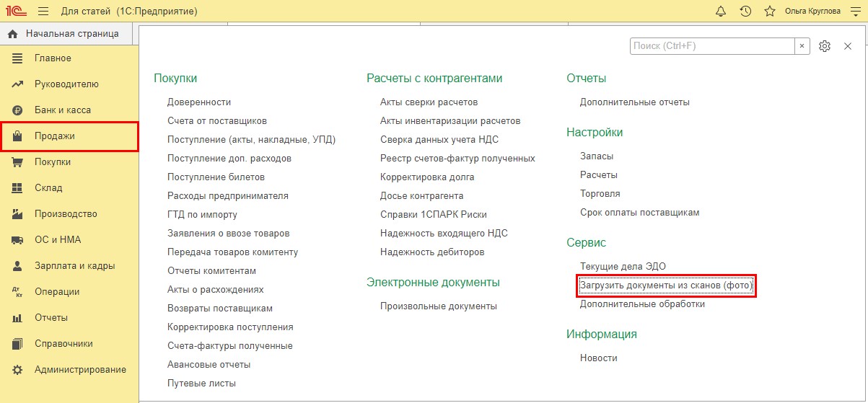Image resolution: width=868 pixels, height=403 pixels.
Task: Open the history clock icon
Action: tap(745, 12)
